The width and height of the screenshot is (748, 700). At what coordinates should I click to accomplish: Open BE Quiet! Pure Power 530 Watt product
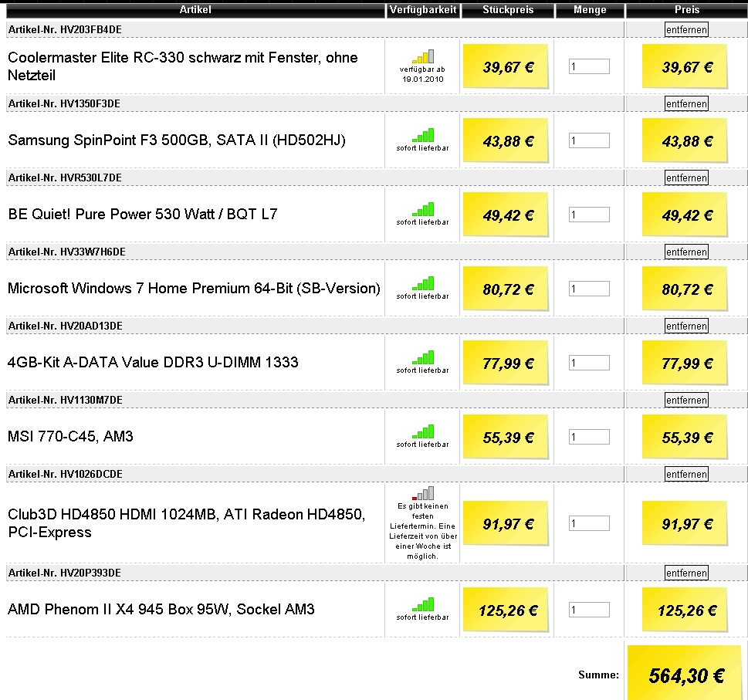click(x=143, y=214)
